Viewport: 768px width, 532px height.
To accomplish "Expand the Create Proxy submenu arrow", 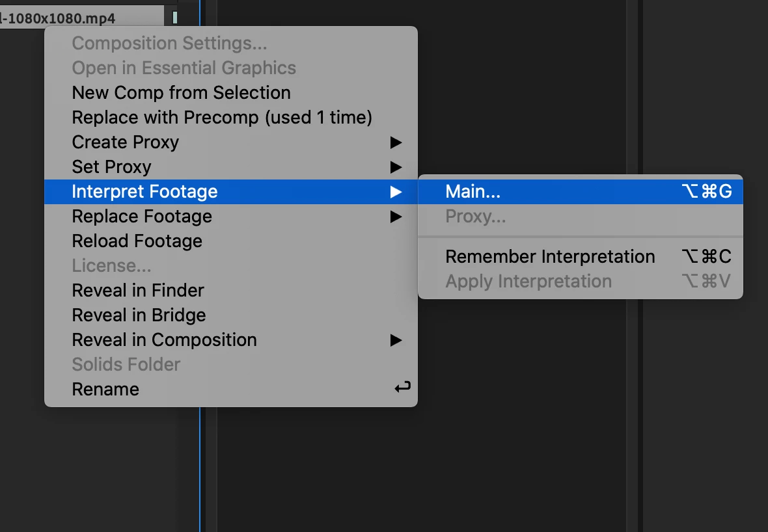I will click(x=396, y=142).
